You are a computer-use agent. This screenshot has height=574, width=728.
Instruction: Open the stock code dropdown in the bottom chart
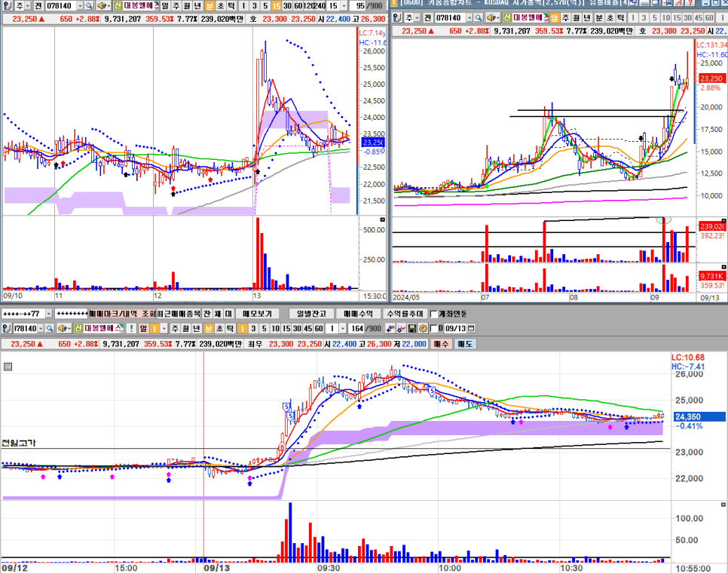(41, 329)
